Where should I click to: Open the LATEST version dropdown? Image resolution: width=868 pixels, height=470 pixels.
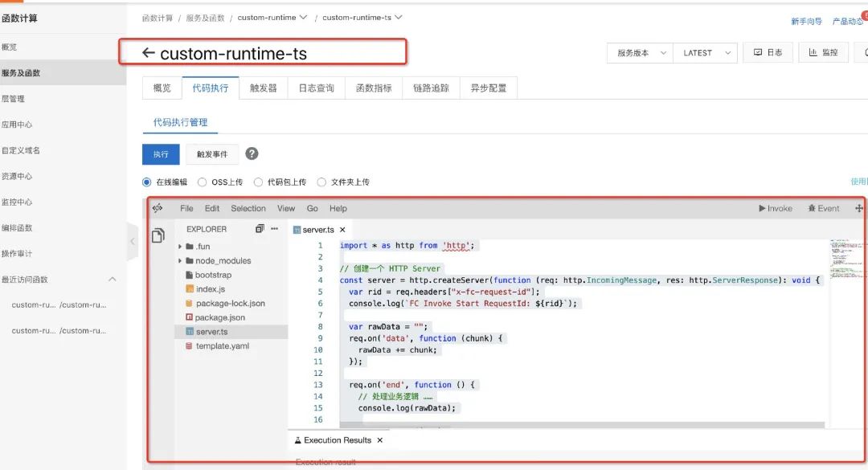tap(706, 53)
